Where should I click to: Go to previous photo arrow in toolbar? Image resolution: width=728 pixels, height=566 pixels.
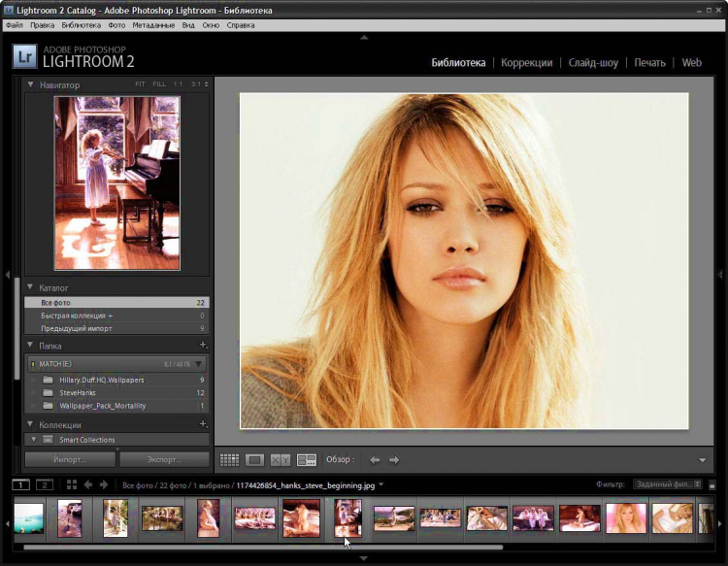pos(375,459)
